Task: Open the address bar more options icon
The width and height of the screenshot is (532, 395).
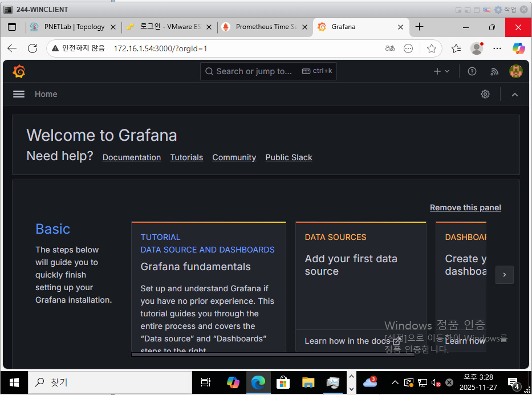Action: (x=408, y=48)
